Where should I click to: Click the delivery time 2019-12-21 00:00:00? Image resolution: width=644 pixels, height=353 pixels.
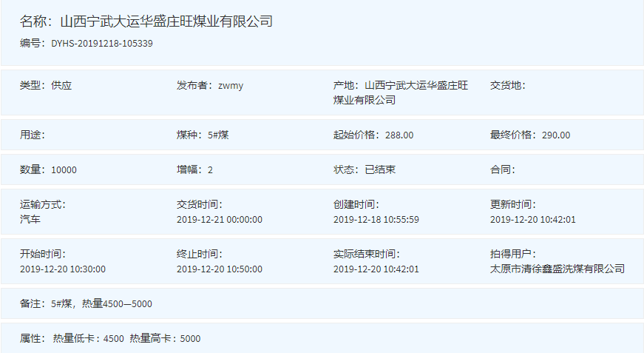coord(220,220)
